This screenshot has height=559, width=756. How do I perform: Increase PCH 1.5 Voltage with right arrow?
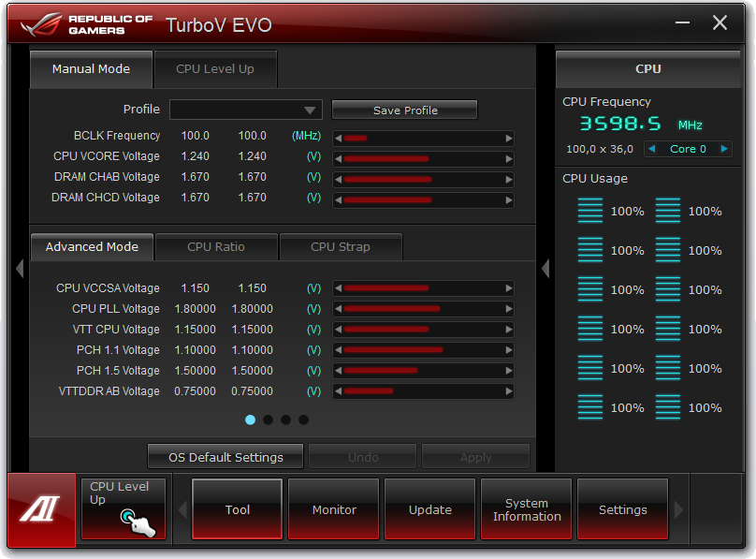pyautogui.click(x=509, y=371)
